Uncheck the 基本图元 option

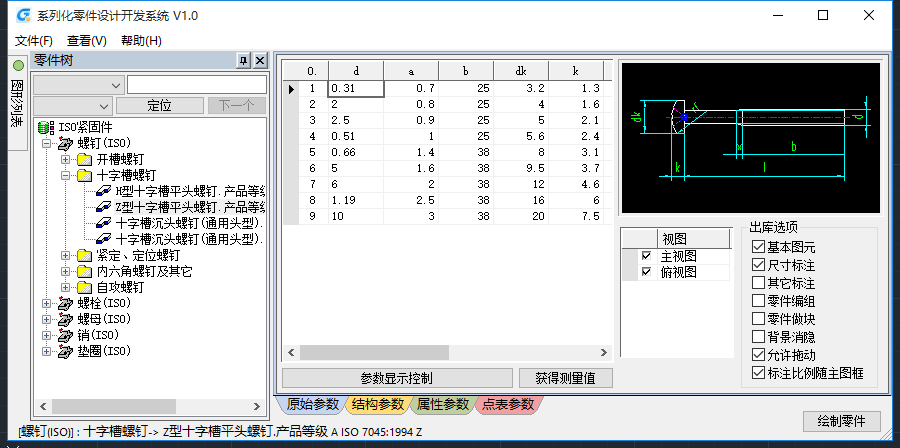click(758, 246)
